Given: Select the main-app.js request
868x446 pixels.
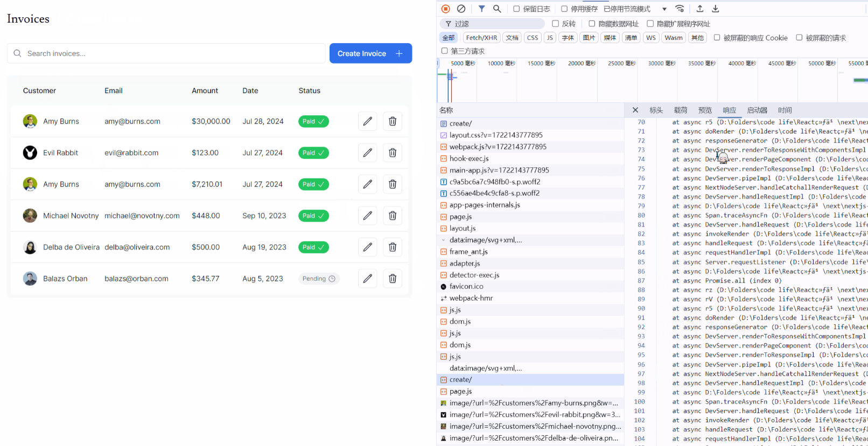Looking at the screenshot, I should click(x=530, y=170).
